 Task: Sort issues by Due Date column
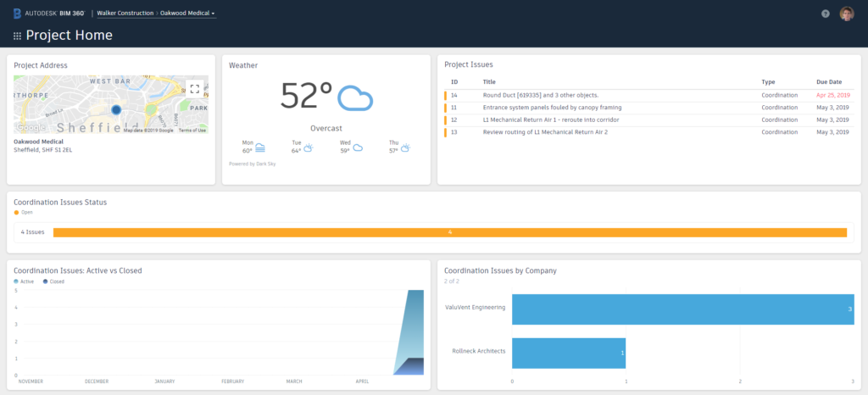pyautogui.click(x=829, y=82)
